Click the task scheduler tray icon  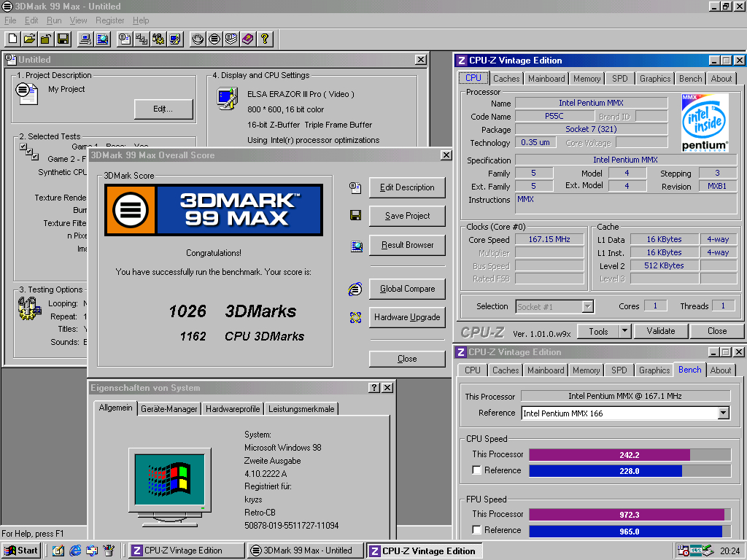pos(683,551)
